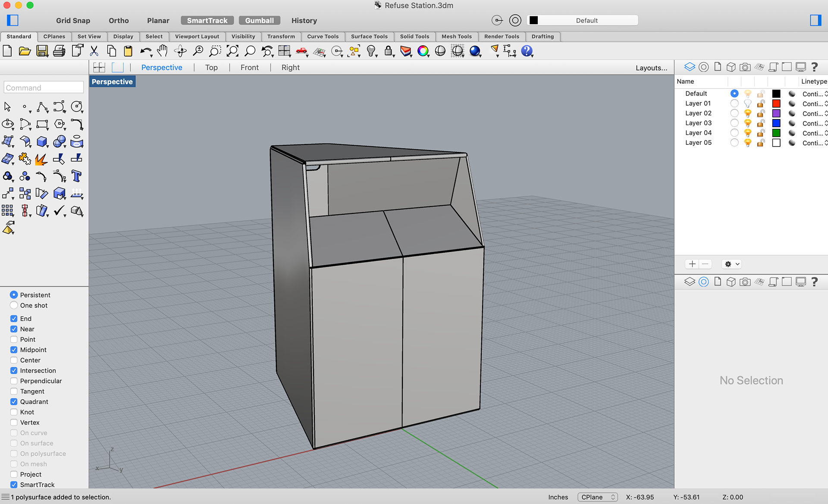Click the padlock Lock objects icon

(x=389, y=51)
